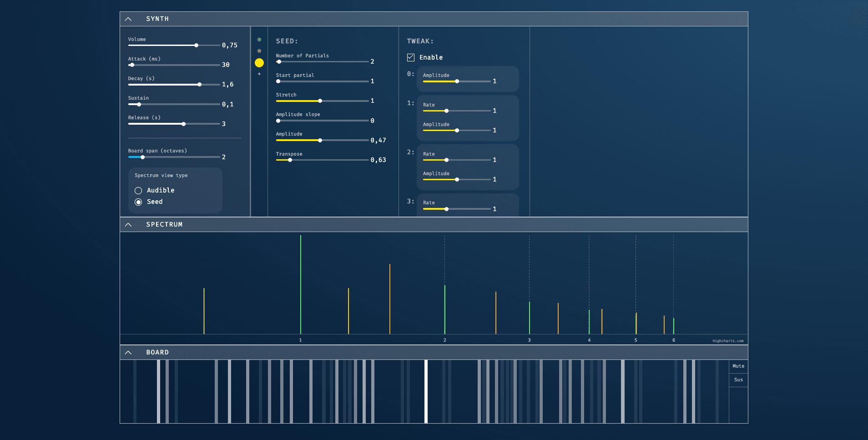Click the Highcharts.com credit link
The image size is (868, 440).
727,341
